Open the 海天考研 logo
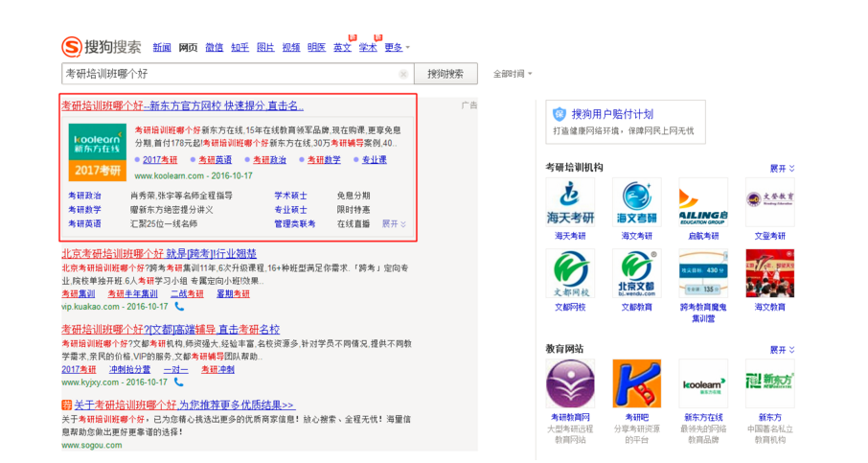868x463 pixels. click(570, 202)
